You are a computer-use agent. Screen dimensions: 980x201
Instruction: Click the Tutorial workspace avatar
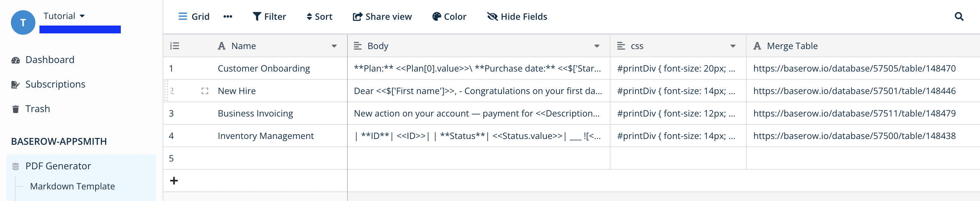coord(23,22)
